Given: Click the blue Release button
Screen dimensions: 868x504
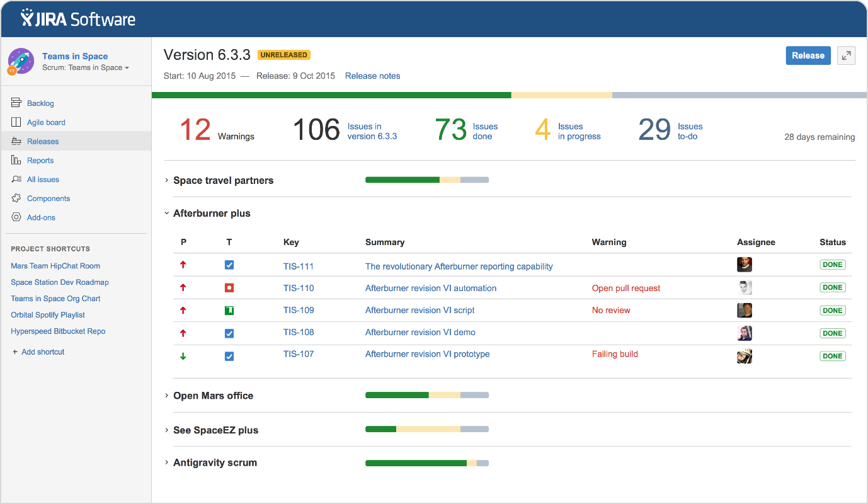Looking at the screenshot, I should coord(808,55).
